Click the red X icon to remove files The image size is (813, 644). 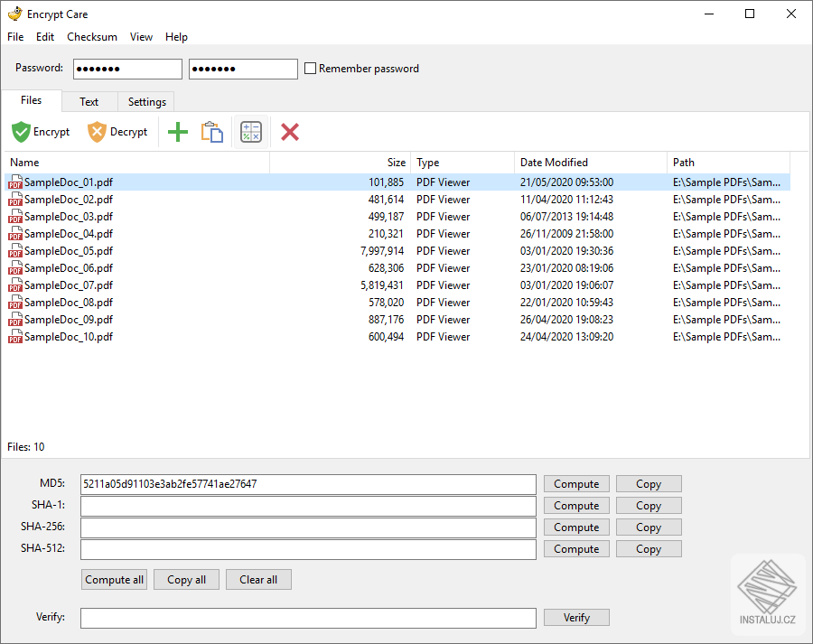[x=289, y=131]
